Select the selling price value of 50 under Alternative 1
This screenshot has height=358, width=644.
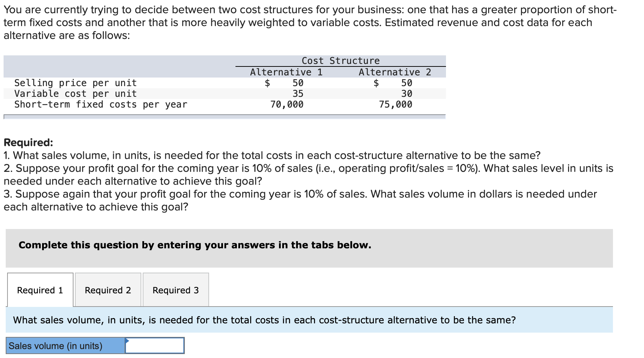tap(299, 83)
